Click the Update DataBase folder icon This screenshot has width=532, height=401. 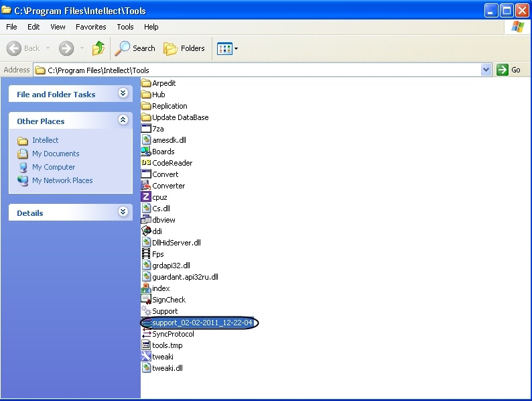point(146,117)
